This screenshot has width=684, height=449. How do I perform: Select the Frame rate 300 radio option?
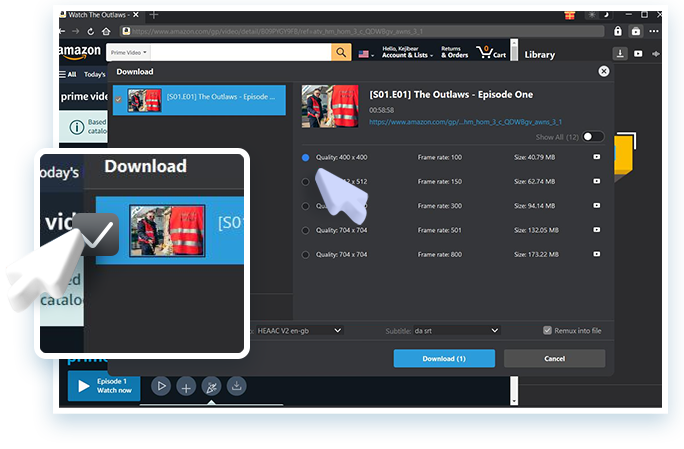click(x=305, y=206)
